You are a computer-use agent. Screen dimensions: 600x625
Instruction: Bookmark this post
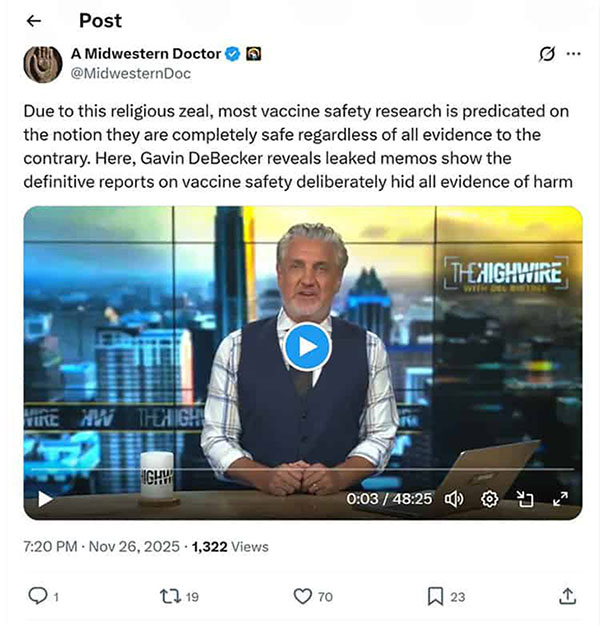point(435,597)
